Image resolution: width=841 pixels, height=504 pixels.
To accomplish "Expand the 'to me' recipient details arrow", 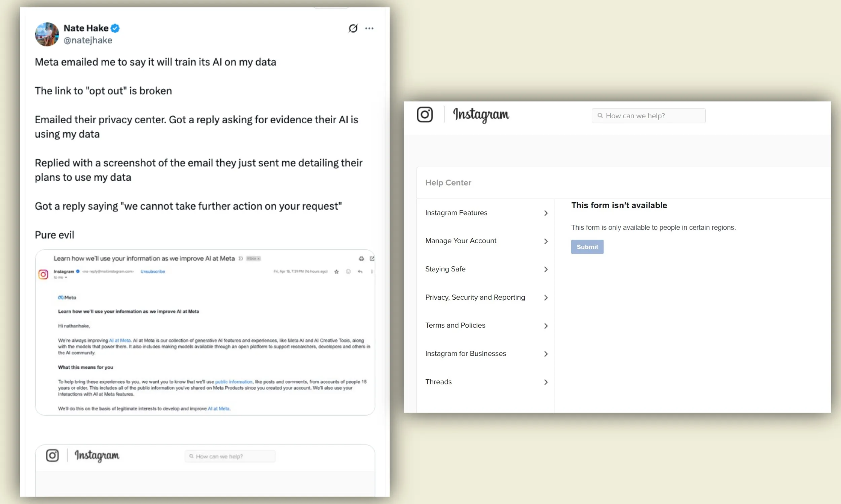I will click(x=66, y=278).
